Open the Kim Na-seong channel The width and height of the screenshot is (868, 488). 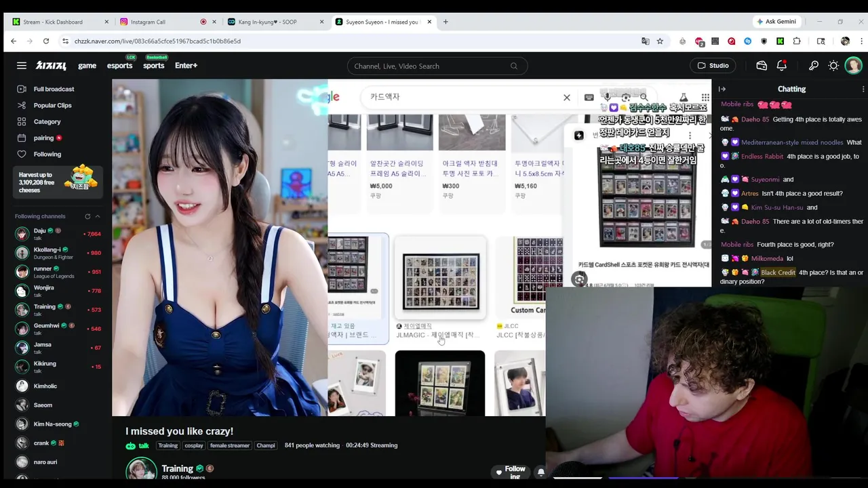[x=58, y=424]
